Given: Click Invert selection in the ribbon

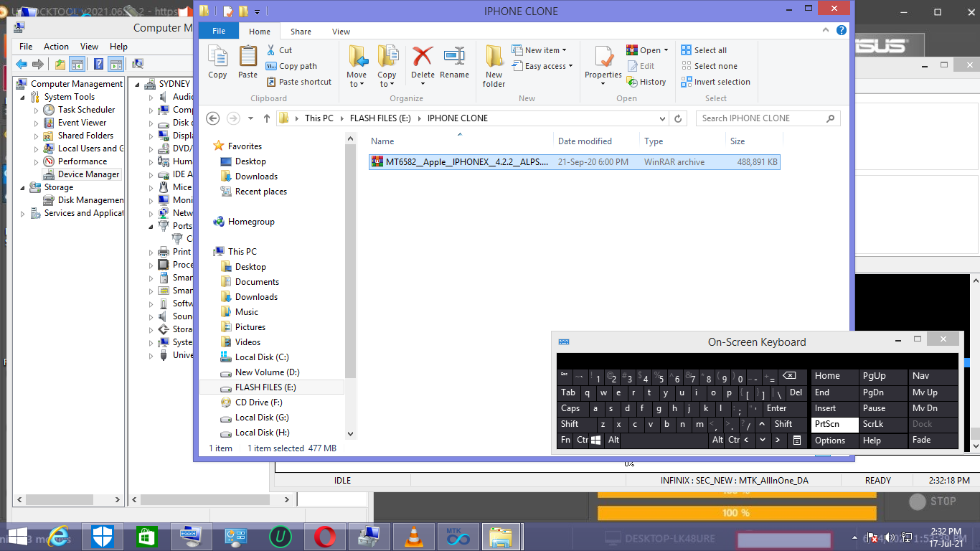Looking at the screenshot, I should pos(715,82).
